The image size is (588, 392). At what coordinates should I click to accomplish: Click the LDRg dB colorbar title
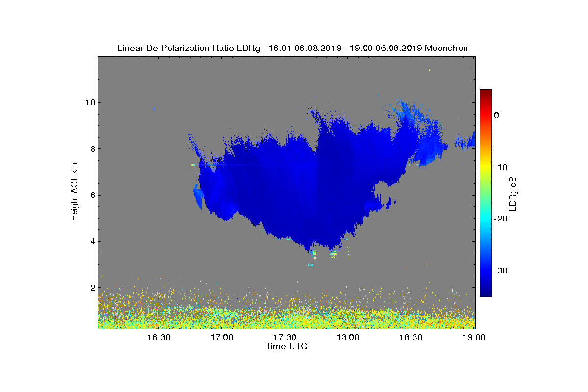pyautogui.click(x=514, y=194)
